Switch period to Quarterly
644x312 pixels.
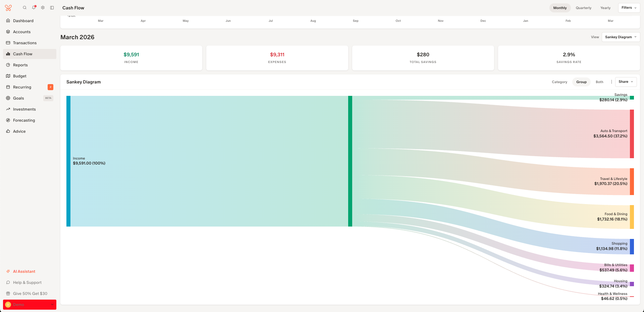coord(583,8)
